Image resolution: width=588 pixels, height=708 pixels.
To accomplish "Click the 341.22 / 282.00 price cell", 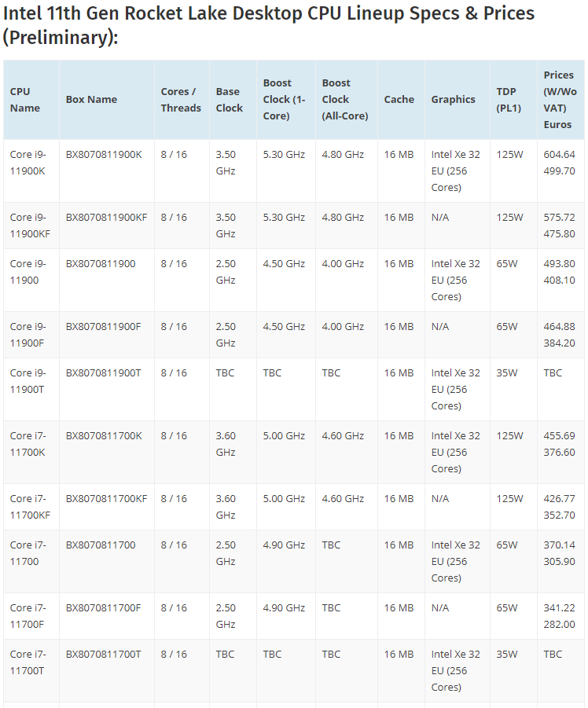I will pos(559,616).
